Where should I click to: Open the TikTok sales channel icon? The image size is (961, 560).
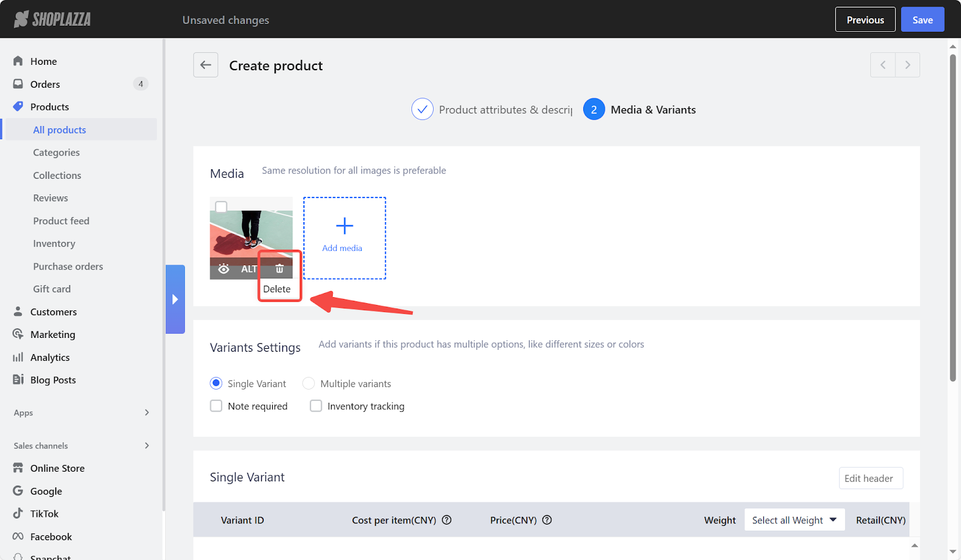point(18,514)
